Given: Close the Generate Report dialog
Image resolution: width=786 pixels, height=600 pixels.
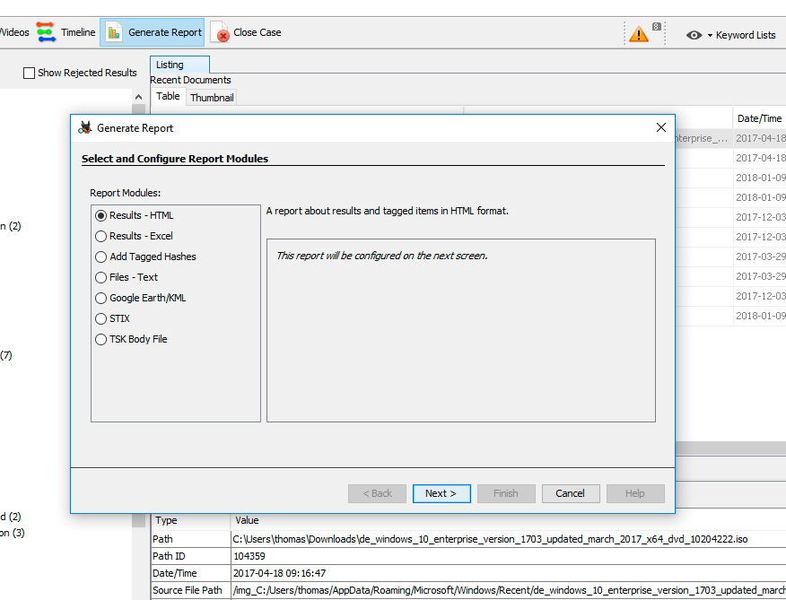Looking at the screenshot, I should tap(660, 128).
